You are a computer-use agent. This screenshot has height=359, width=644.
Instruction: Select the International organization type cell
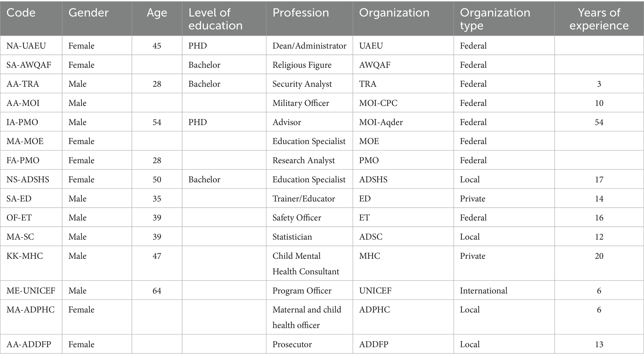(x=483, y=291)
